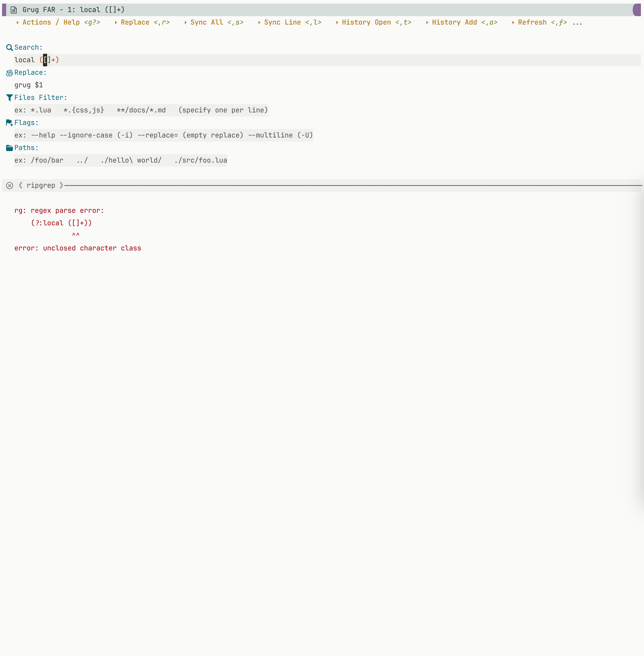Image resolution: width=644 pixels, height=656 pixels.
Task: Click the empty Paths input field
Action: [x=120, y=160]
